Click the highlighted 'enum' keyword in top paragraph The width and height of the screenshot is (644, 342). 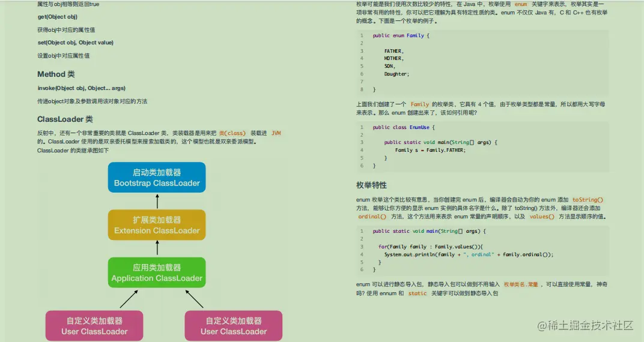pyautogui.click(x=521, y=4)
